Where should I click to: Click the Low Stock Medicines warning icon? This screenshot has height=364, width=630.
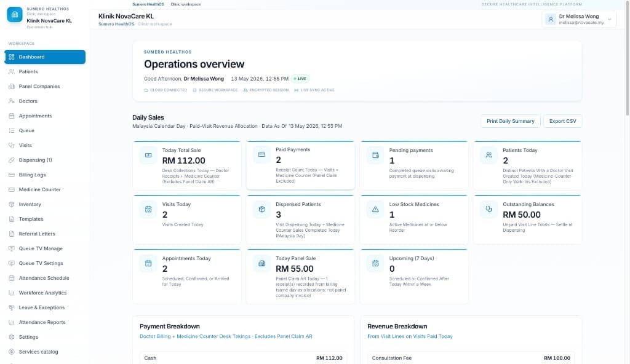point(375,209)
